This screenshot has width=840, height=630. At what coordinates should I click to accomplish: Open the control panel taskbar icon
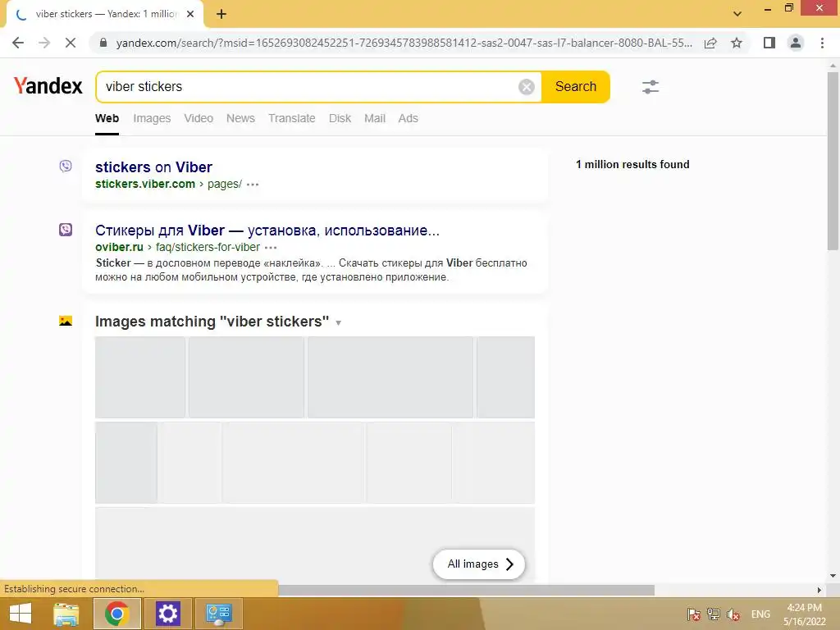(218, 614)
